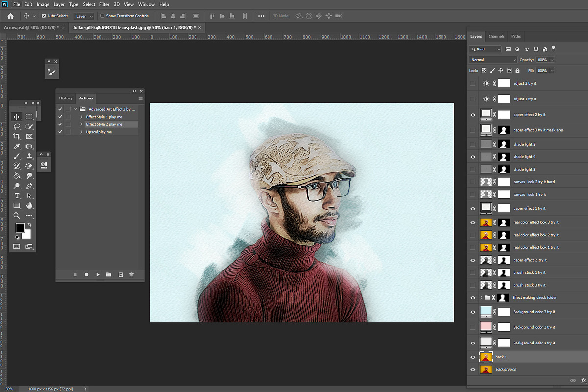Open the Opacity slider dropdown arrow
Image resolution: width=588 pixels, height=392 pixels.
click(553, 60)
